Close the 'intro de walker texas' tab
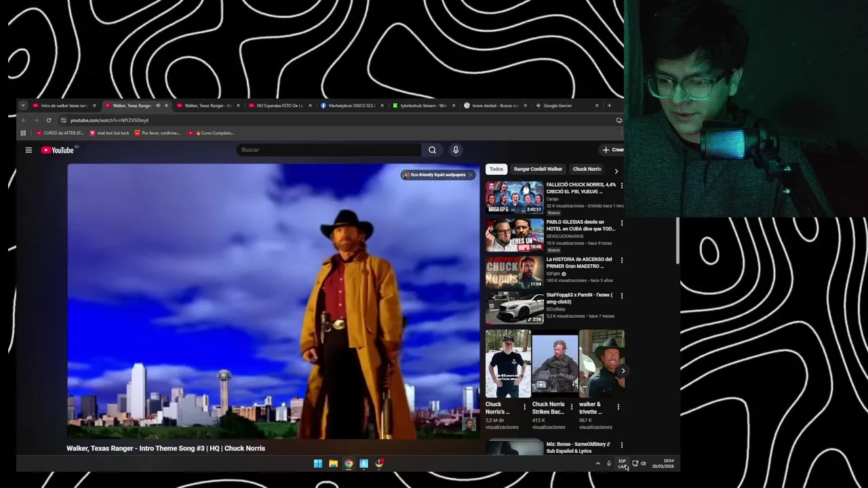Viewport: 868px width, 488px height. (94, 106)
